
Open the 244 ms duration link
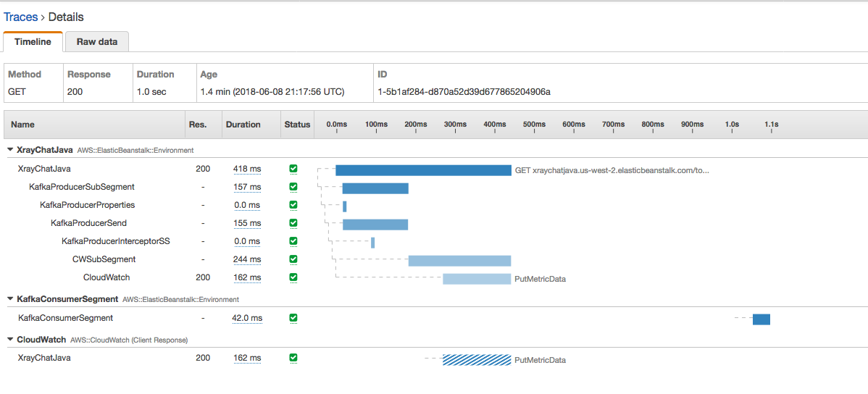pyautogui.click(x=247, y=259)
